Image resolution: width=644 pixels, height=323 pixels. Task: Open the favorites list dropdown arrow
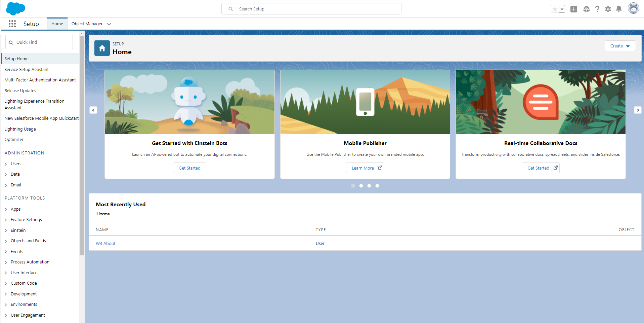coord(562,9)
